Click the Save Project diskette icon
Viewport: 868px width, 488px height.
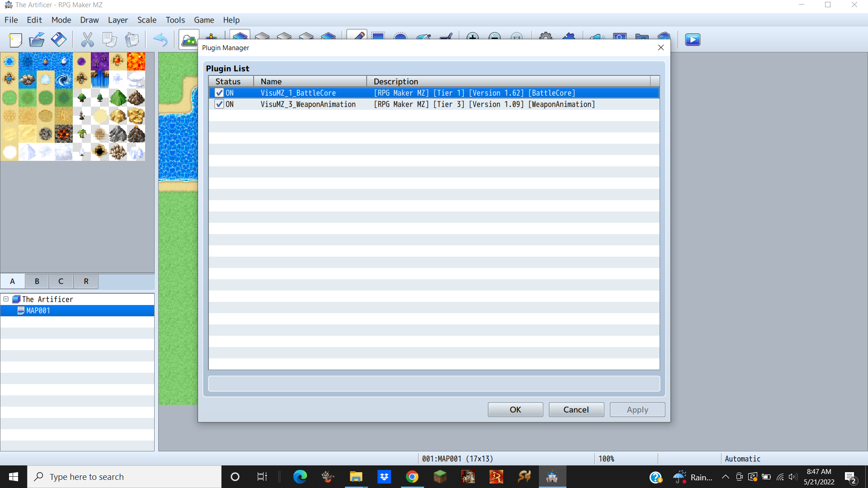click(58, 40)
